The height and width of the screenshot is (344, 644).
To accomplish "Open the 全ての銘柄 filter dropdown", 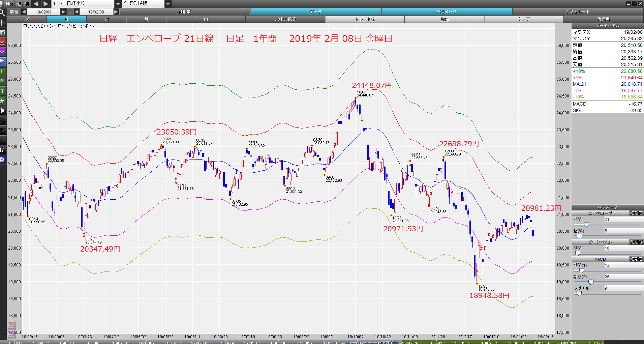I will tap(168, 4).
